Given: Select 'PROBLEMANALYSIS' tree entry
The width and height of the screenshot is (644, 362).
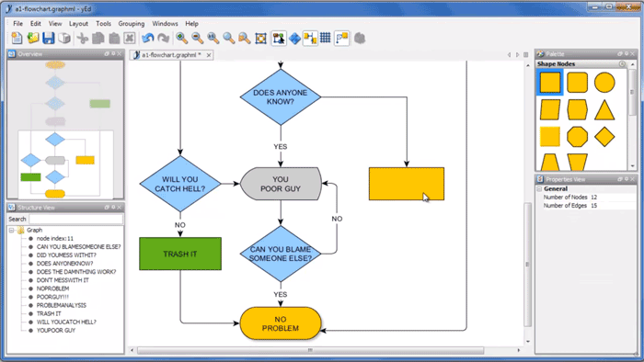Looking at the screenshot, I should (62, 305).
